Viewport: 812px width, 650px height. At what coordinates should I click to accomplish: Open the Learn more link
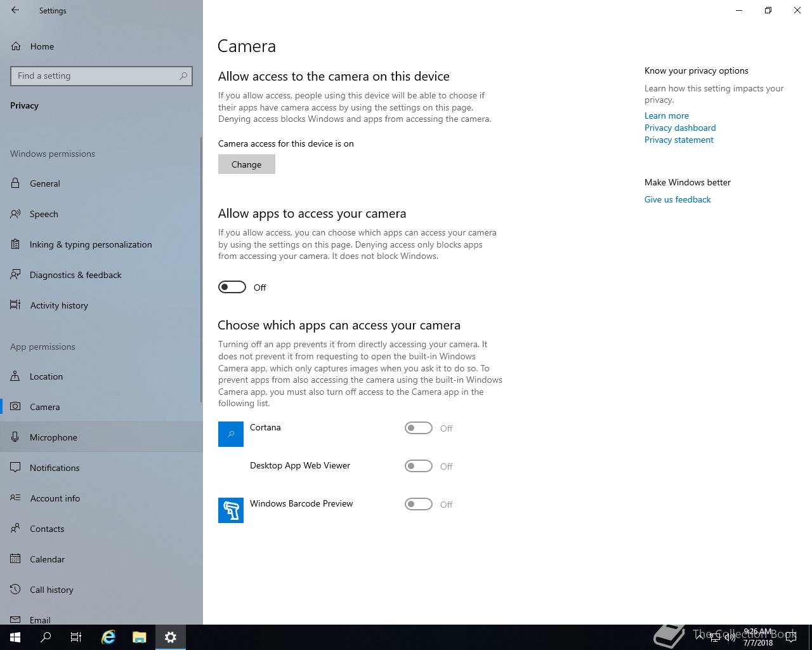pyautogui.click(x=667, y=116)
